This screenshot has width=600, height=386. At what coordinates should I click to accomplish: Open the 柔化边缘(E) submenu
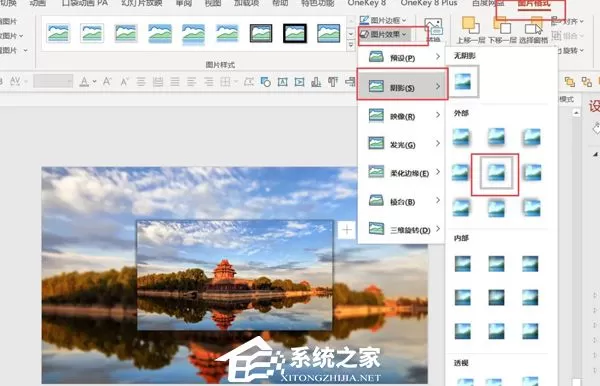pos(401,173)
